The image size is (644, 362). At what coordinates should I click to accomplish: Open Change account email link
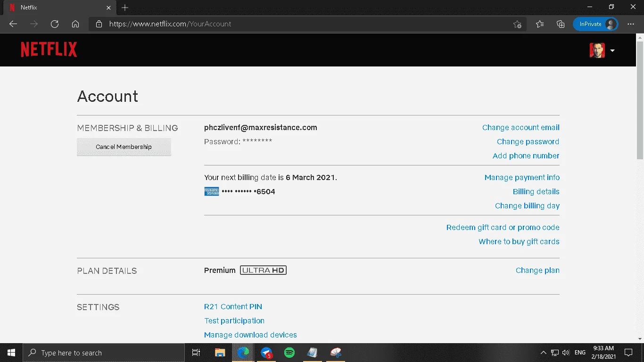(x=521, y=127)
